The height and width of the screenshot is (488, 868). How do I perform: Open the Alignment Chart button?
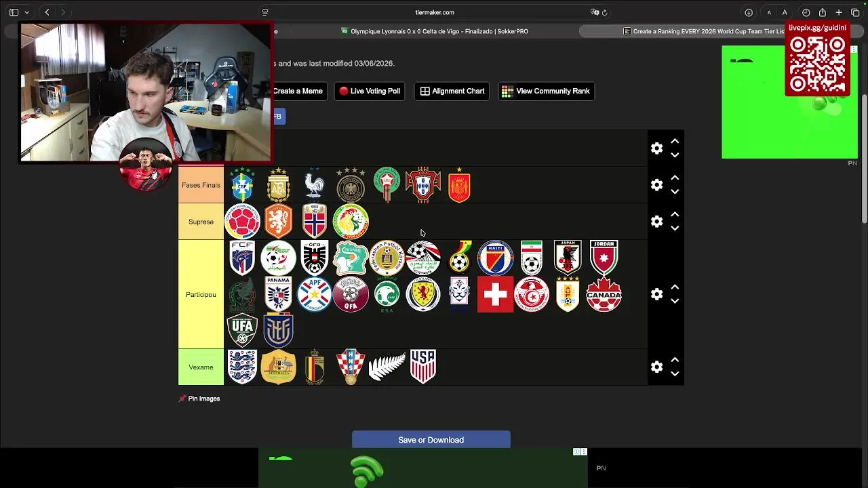(452, 91)
